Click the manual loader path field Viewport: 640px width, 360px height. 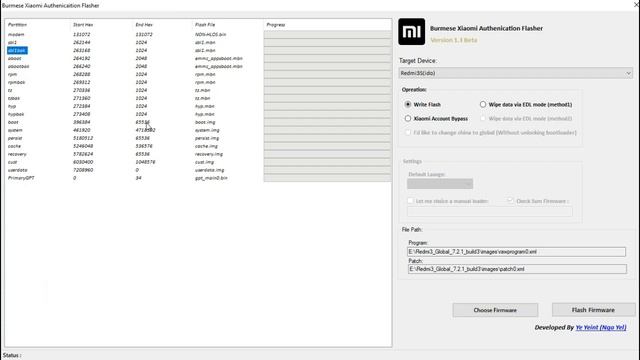(490, 212)
